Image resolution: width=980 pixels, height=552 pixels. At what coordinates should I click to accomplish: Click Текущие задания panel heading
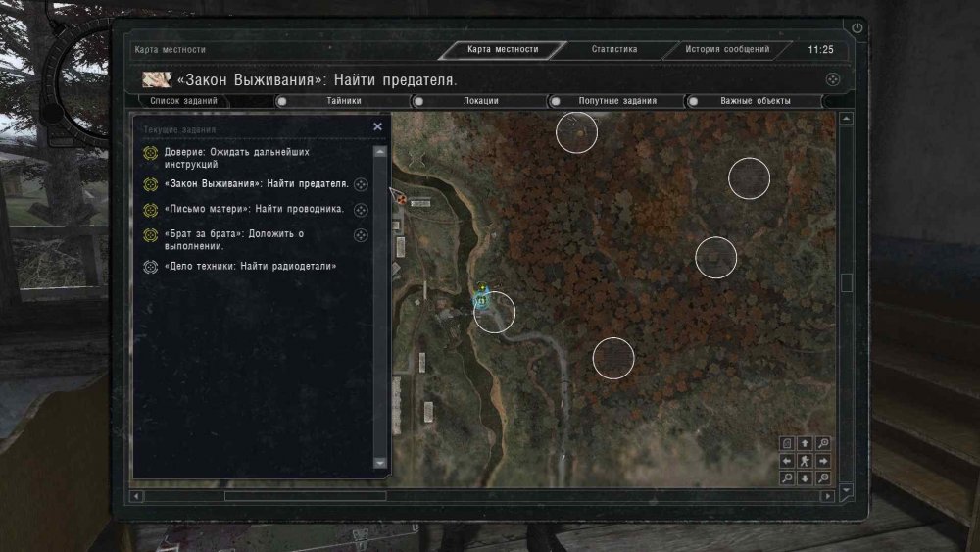(x=179, y=129)
